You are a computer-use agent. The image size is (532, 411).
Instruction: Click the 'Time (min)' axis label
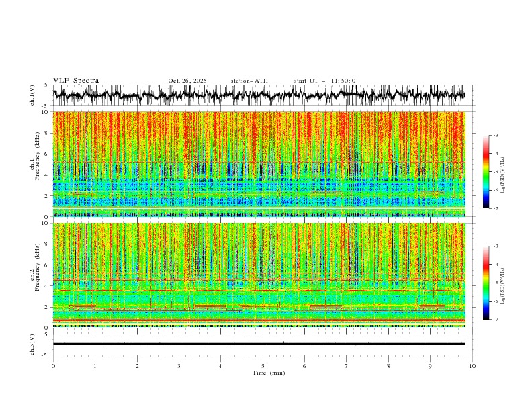click(269, 373)
